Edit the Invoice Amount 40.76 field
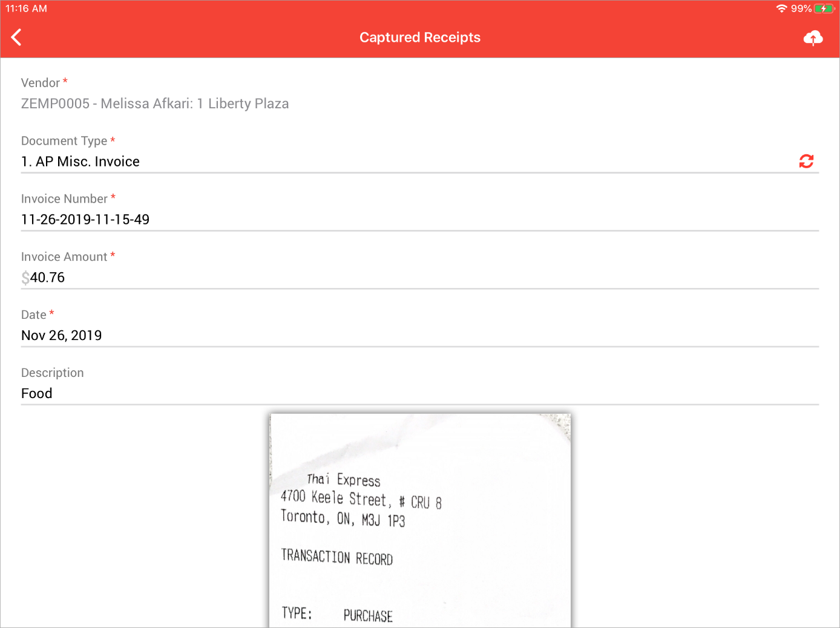 coord(420,278)
